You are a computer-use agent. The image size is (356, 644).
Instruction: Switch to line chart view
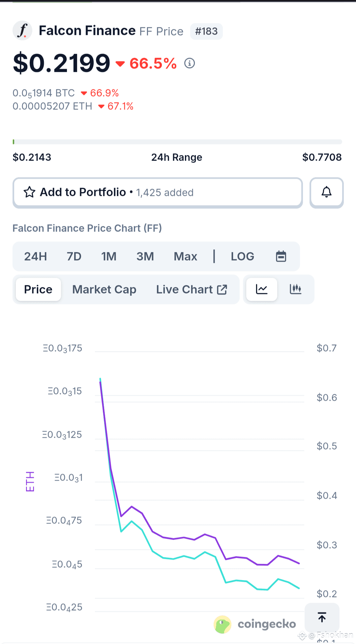pyautogui.click(x=262, y=289)
